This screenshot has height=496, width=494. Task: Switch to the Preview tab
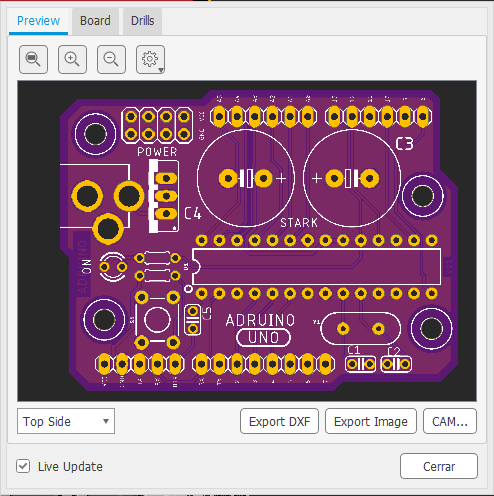point(38,21)
